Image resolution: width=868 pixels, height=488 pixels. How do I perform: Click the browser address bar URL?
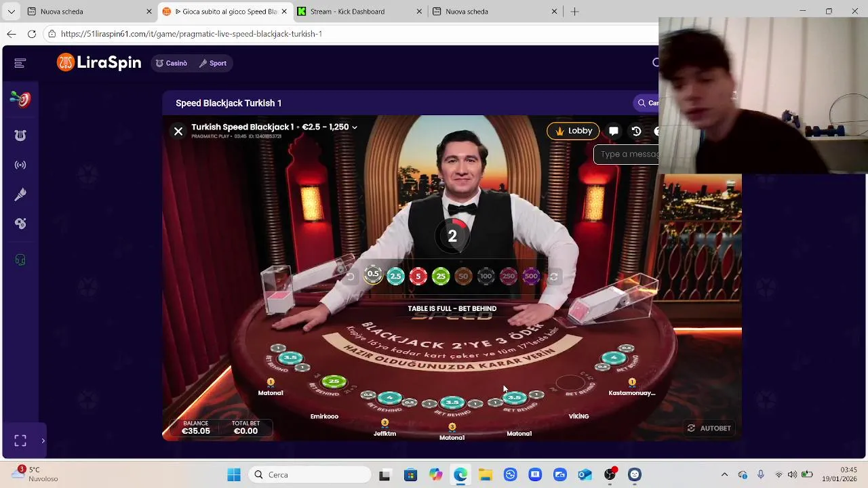point(191,34)
